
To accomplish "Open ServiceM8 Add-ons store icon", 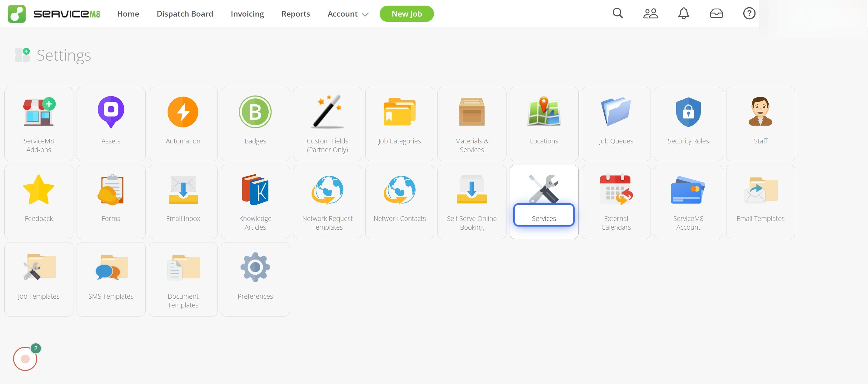I will coord(39,124).
